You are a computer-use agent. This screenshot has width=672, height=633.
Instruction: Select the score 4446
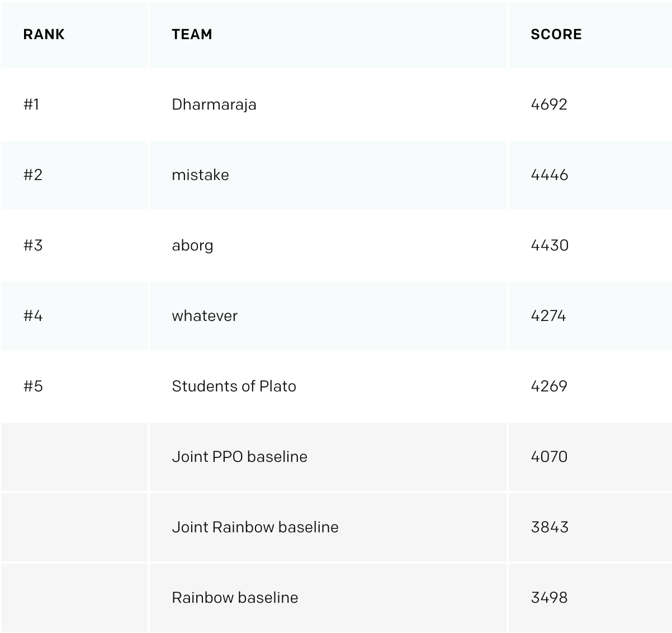tap(549, 175)
